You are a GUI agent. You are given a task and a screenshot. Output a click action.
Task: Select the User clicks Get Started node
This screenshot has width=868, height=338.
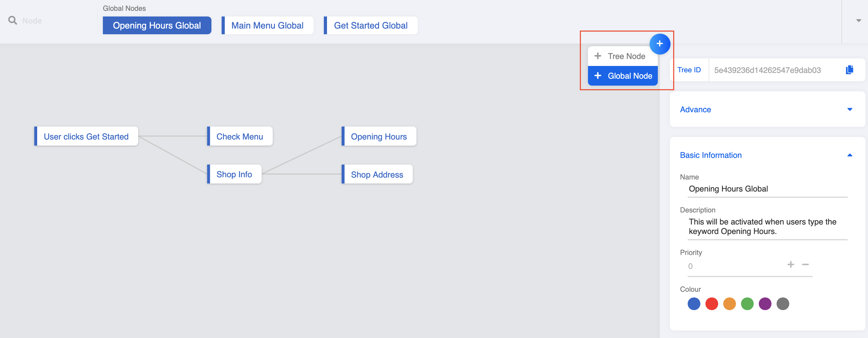point(86,136)
